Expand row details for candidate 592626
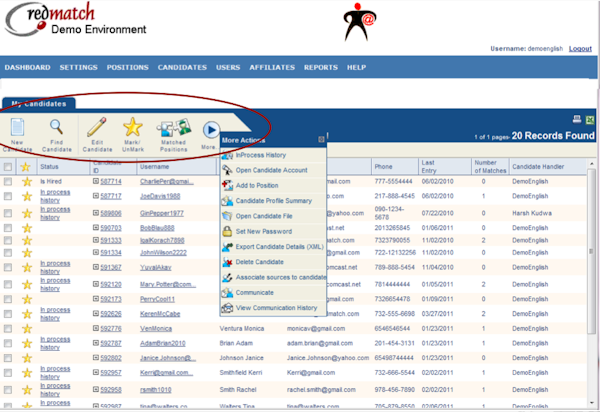 96,313
